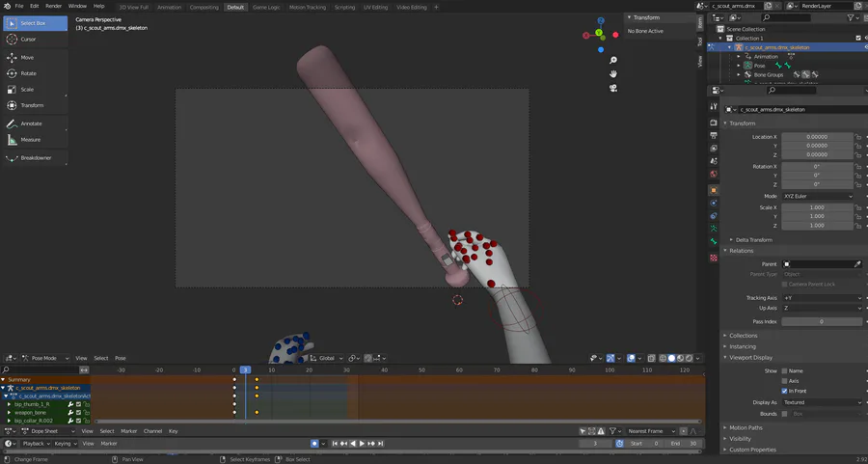Select the Breakdowner tool
Viewport: 868px width, 464px height.
click(x=35, y=158)
